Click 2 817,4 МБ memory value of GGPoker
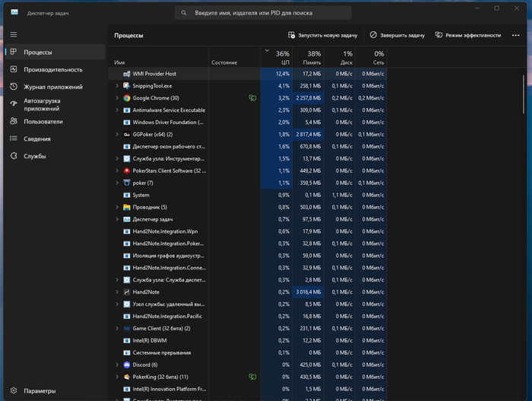 click(x=308, y=135)
